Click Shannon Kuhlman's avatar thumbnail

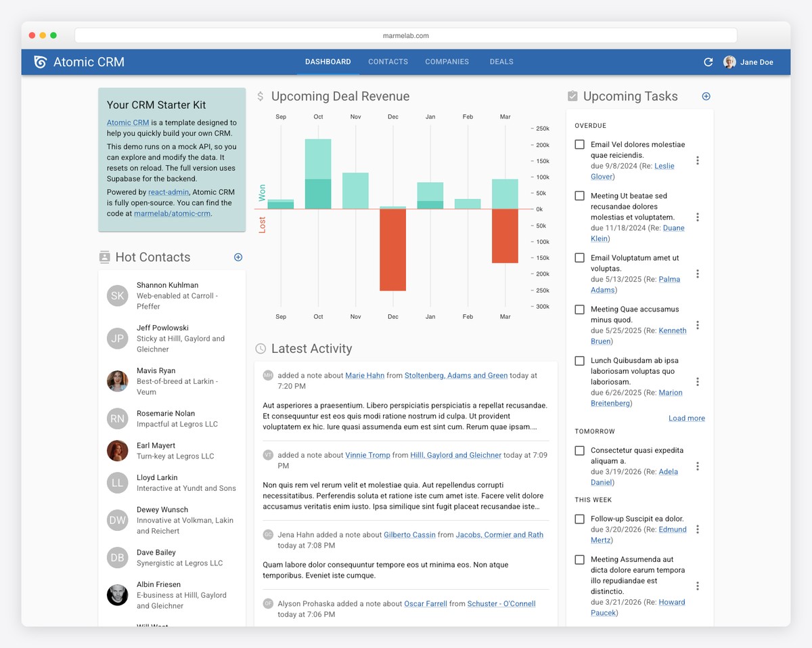(x=117, y=296)
